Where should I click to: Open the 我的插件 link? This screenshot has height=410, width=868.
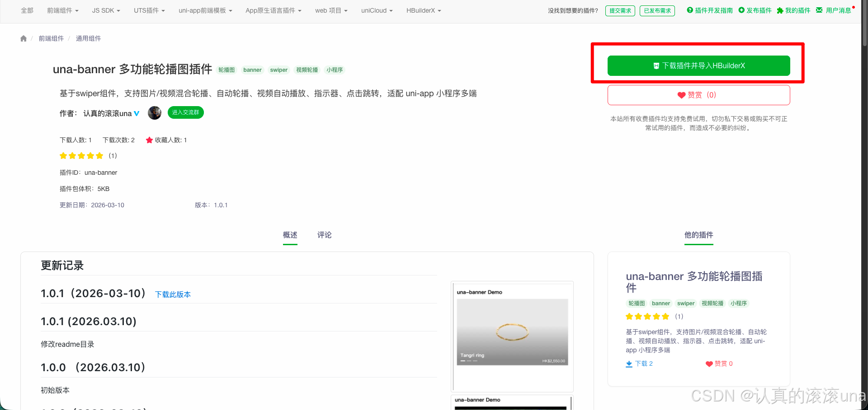click(798, 10)
